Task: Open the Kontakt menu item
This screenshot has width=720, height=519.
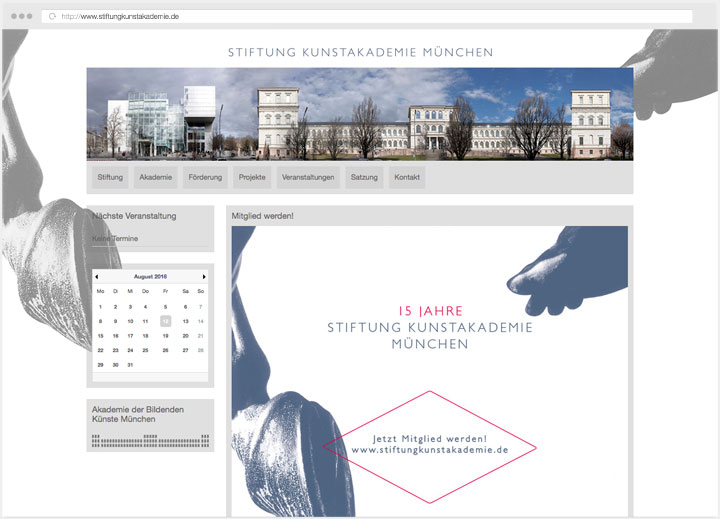Action: point(407,177)
